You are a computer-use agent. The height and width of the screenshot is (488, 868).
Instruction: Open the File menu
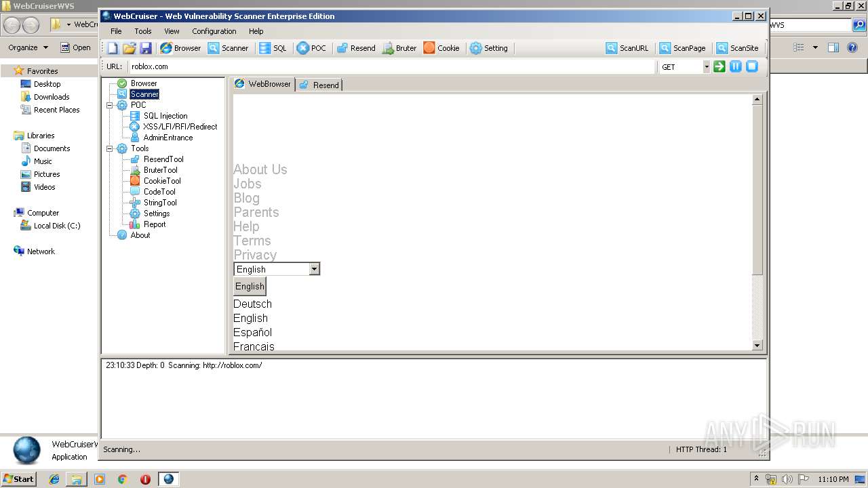(116, 31)
